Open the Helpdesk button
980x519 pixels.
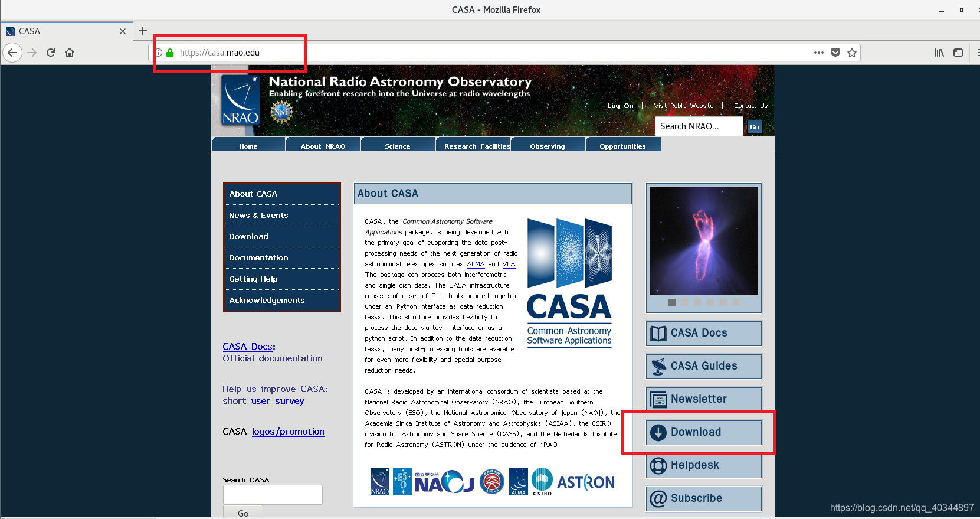pyautogui.click(x=704, y=466)
